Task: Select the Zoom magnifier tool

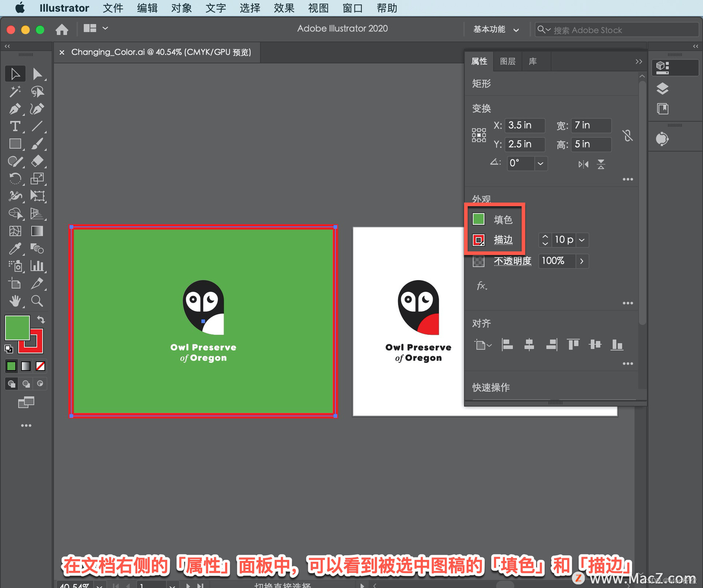Action: click(37, 301)
